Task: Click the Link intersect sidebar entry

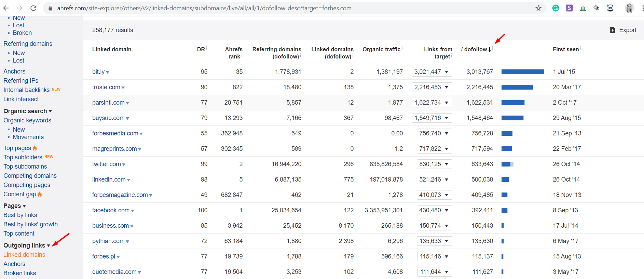Action: click(x=21, y=99)
